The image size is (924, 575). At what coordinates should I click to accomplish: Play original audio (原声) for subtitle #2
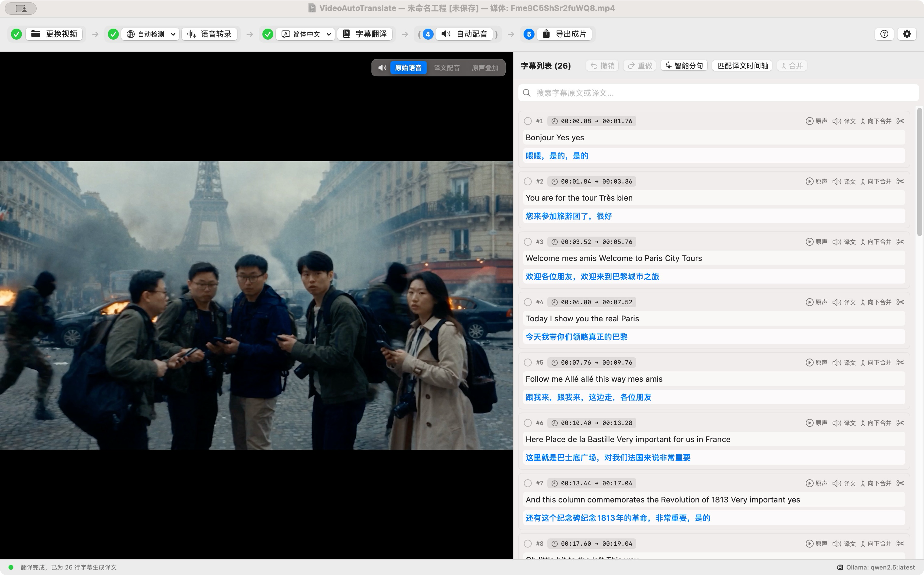click(816, 181)
